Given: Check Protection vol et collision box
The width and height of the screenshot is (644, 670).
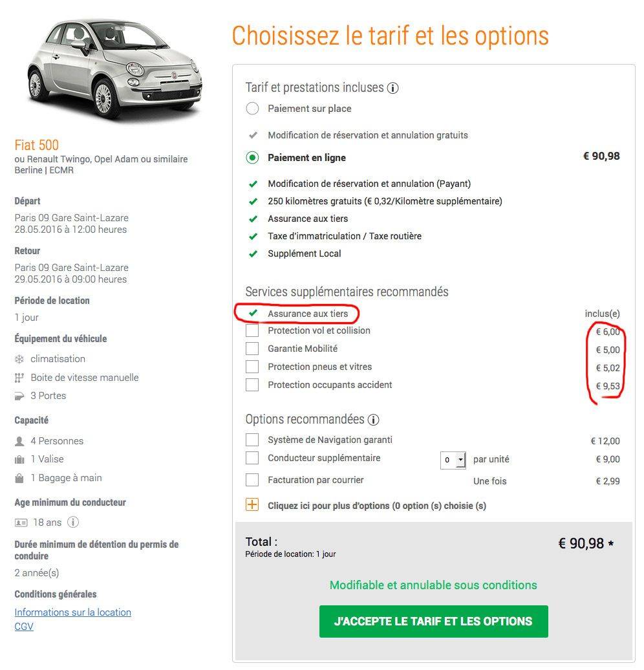Looking at the screenshot, I should 252,330.
